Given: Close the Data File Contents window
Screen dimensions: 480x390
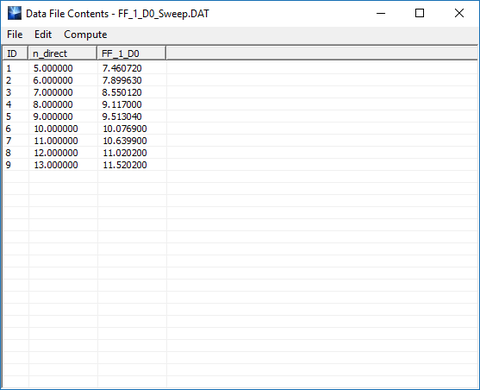Looking at the screenshot, I should pos(459,13).
